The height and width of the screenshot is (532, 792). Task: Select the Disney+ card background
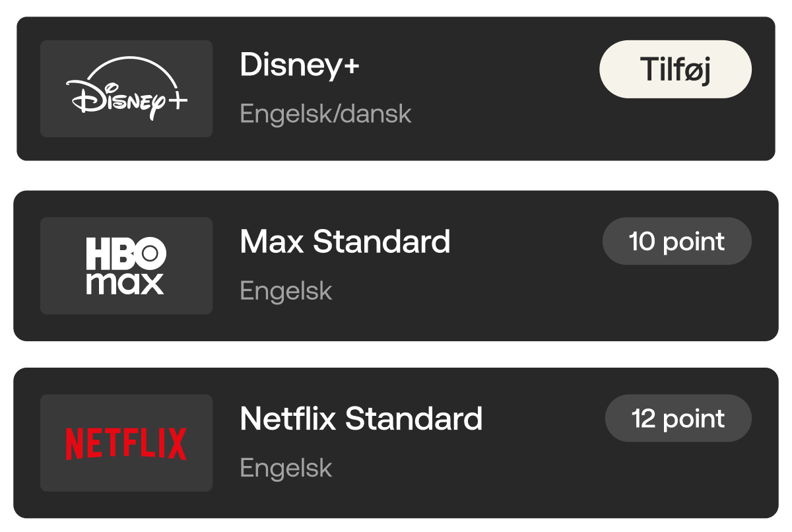396,88
